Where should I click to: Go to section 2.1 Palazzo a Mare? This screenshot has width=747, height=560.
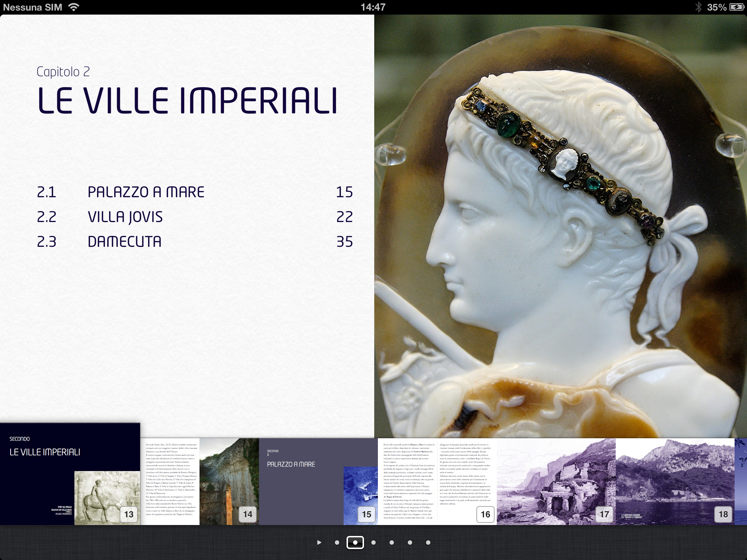click(x=146, y=192)
